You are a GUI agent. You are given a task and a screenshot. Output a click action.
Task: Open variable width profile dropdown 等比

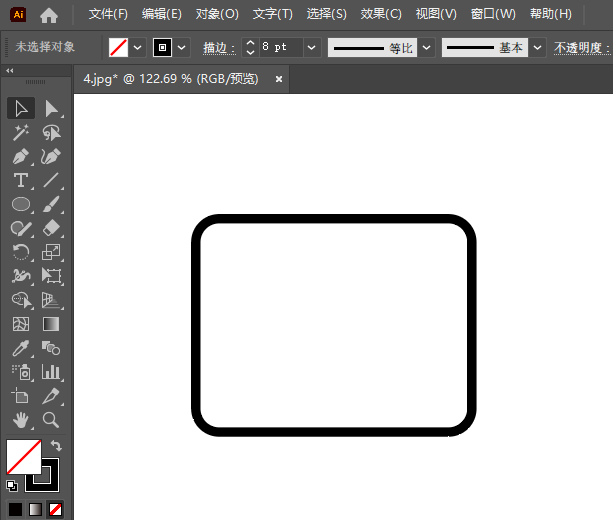[427, 48]
